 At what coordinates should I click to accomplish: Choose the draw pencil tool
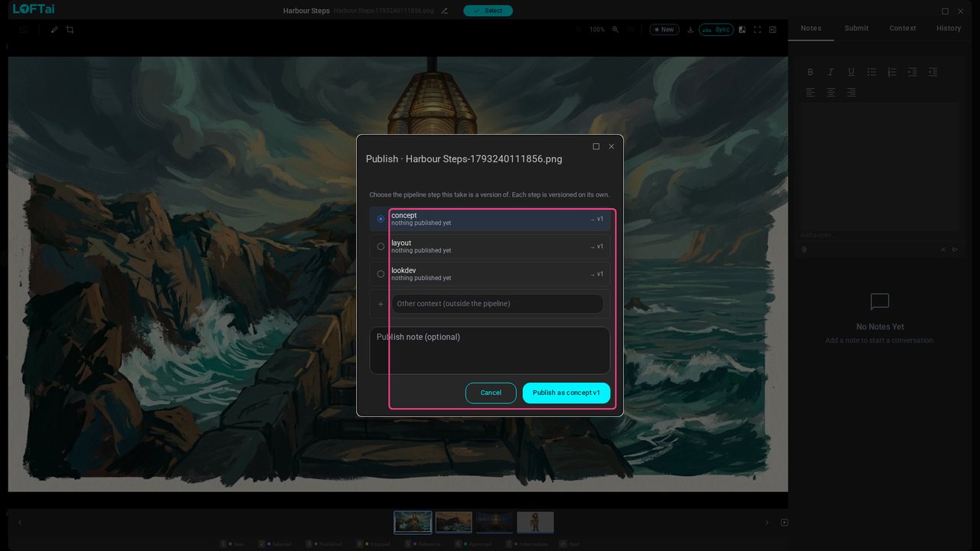point(54,30)
